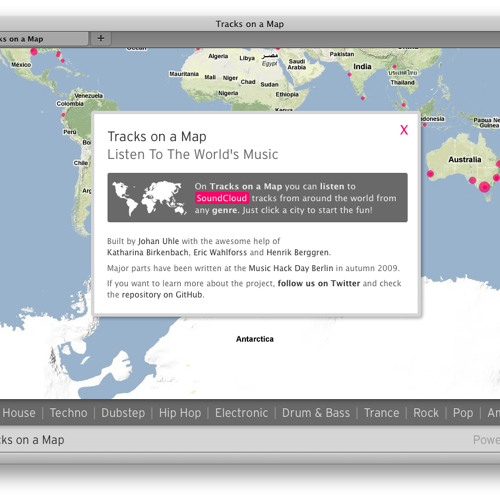Open Johan Uhle's profile link
This screenshot has width=500, height=500.
point(158,241)
